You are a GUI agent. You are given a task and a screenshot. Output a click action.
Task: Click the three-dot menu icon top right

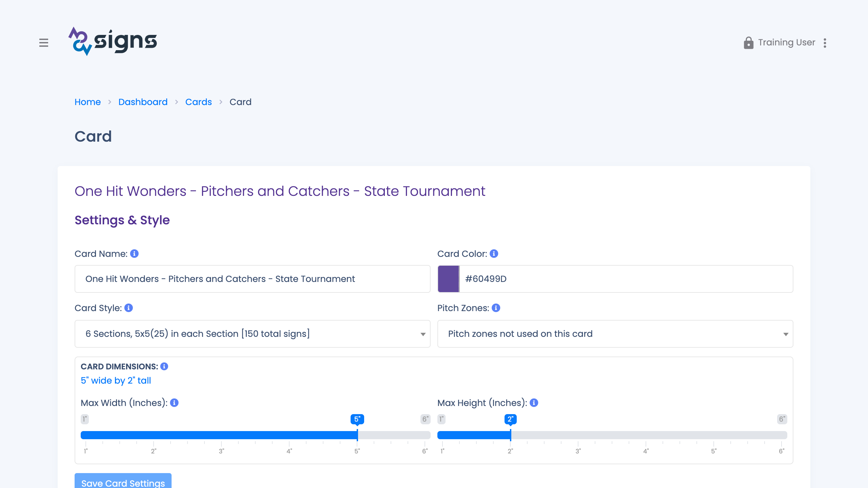(x=825, y=42)
